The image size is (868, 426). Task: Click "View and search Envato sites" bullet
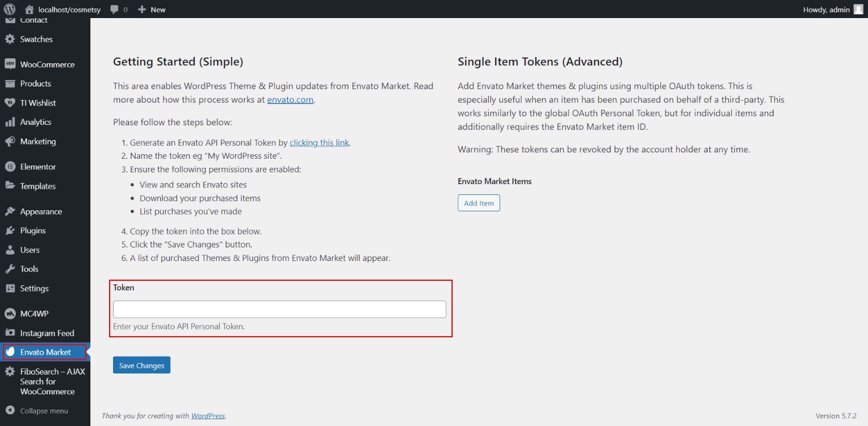coord(193,185)
